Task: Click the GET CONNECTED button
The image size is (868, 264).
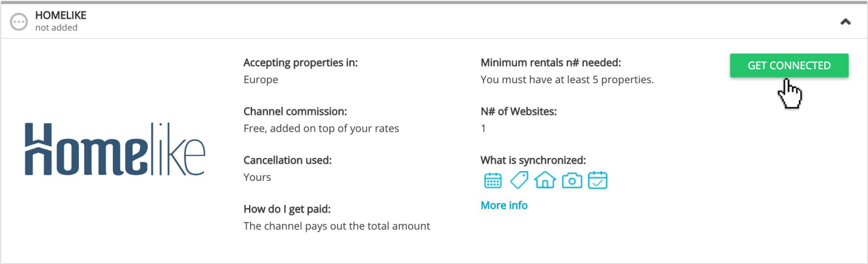Action: (789, 66)
